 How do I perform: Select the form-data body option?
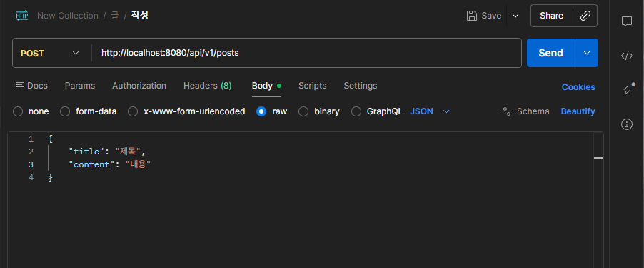65,111
